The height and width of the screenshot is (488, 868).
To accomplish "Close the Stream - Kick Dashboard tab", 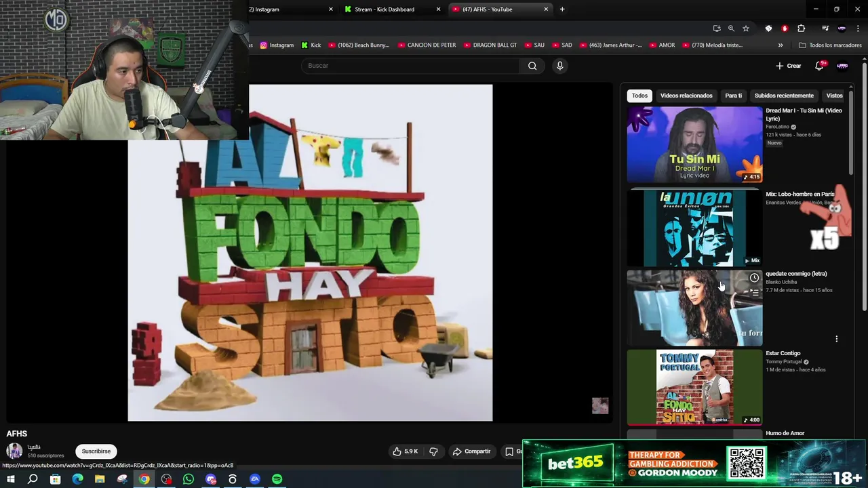I will 438,9.
